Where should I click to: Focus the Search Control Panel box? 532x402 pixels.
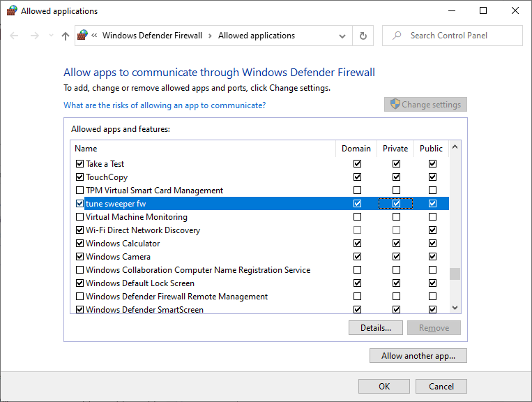pos(453,36)
